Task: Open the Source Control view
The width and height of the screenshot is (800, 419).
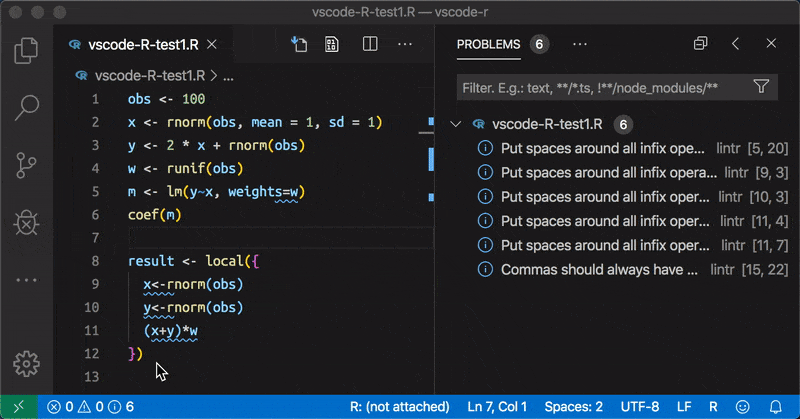Action: [x=27, y=165]
